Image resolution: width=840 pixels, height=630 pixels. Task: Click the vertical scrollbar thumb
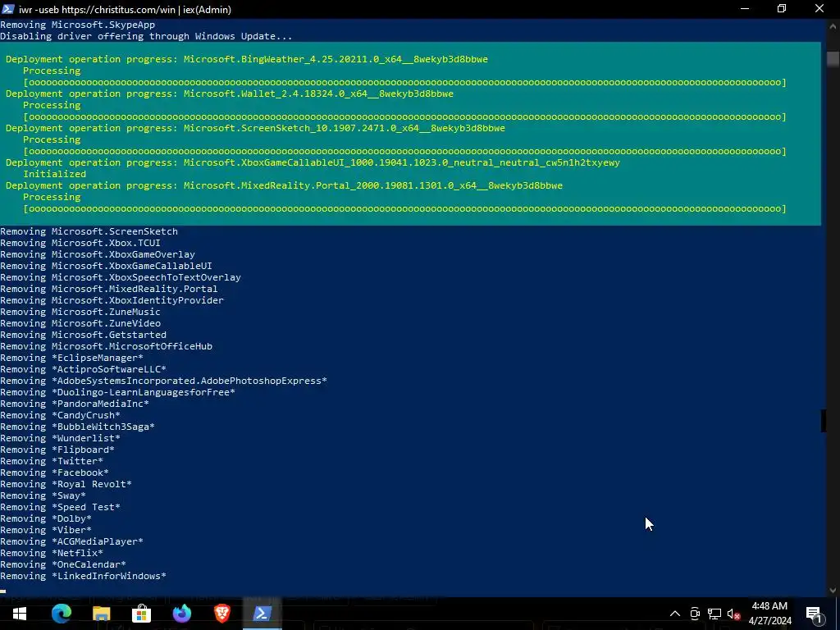click(x=833, y=59)
